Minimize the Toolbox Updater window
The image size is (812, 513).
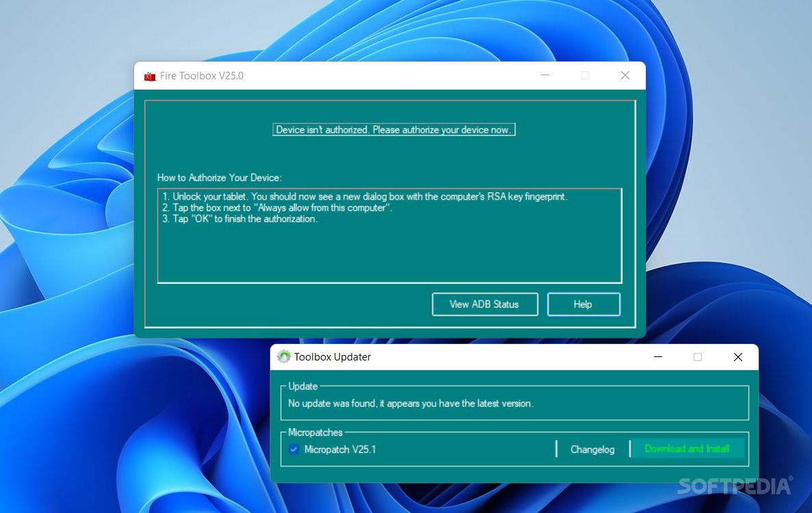click(657, 356)
